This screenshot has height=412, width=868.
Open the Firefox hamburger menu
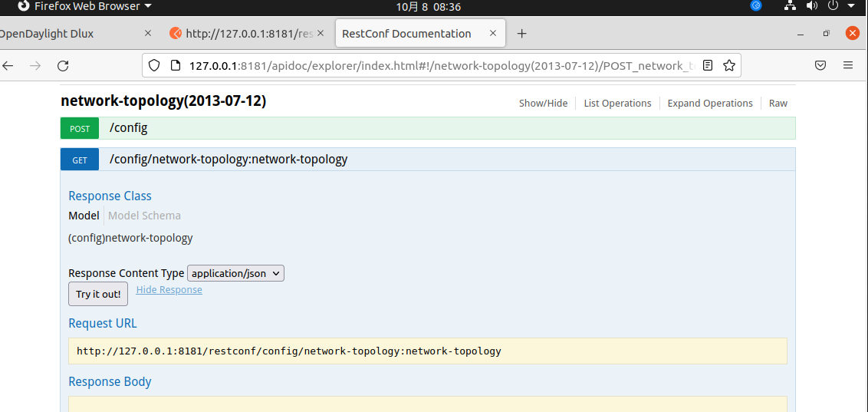coord(848,66)
